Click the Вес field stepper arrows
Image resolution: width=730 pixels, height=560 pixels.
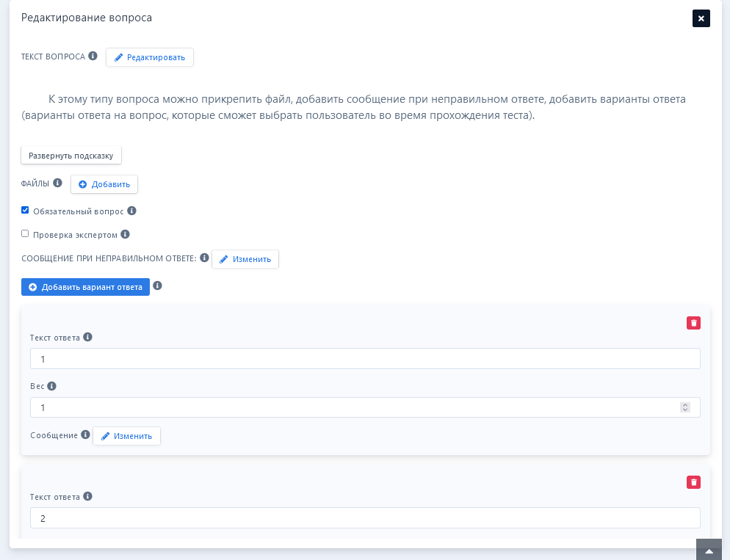point(684,407)
